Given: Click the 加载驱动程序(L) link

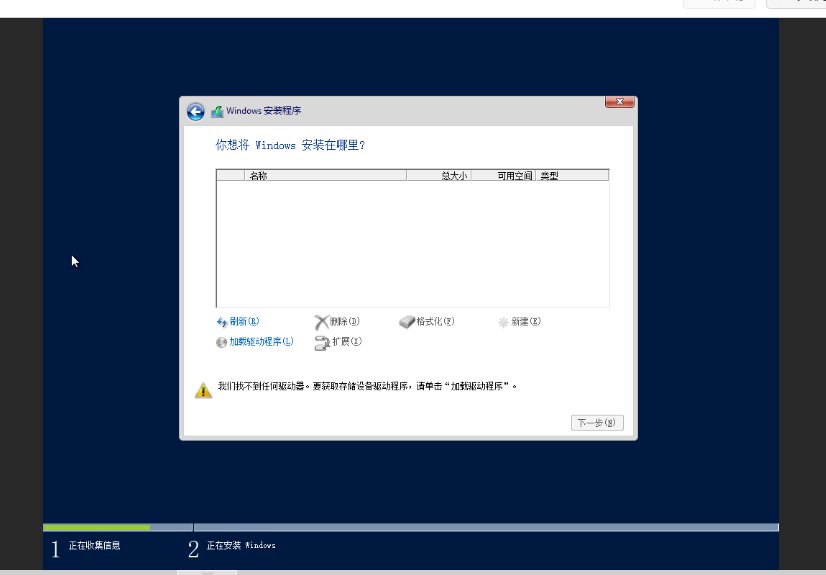Looking at the screenshot, I should coord(261,342).
